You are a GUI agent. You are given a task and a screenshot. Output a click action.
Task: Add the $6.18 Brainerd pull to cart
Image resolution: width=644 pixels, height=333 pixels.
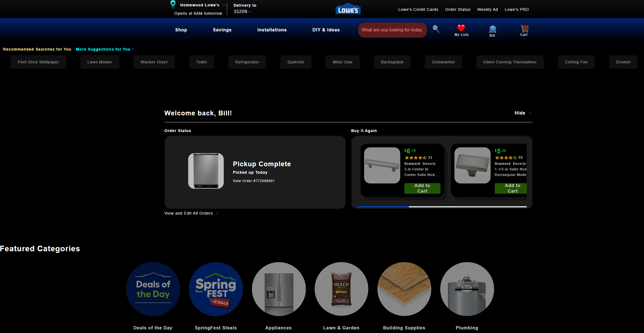point(422,188)
